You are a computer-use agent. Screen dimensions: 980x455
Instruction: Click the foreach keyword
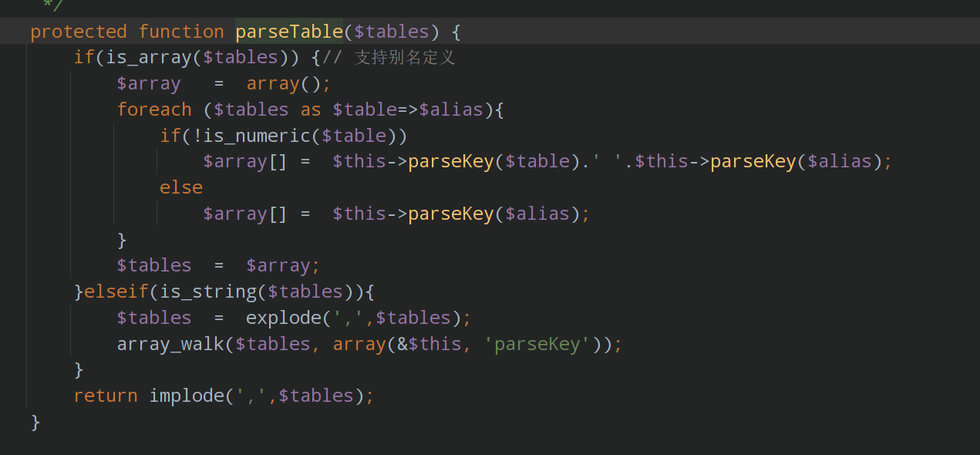(154, 110)
